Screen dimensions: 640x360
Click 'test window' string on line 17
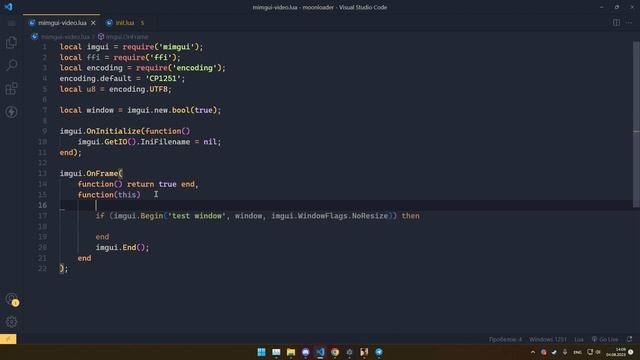pyautogui.click(x=197, y=216)
